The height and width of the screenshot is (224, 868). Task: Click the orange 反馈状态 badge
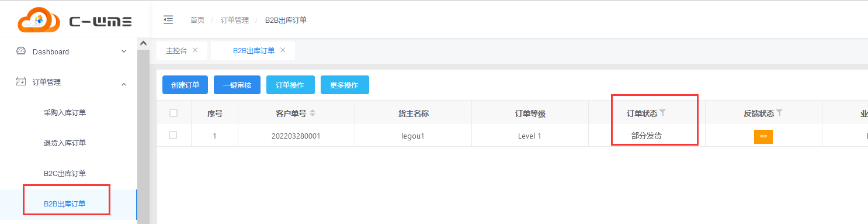763,136
